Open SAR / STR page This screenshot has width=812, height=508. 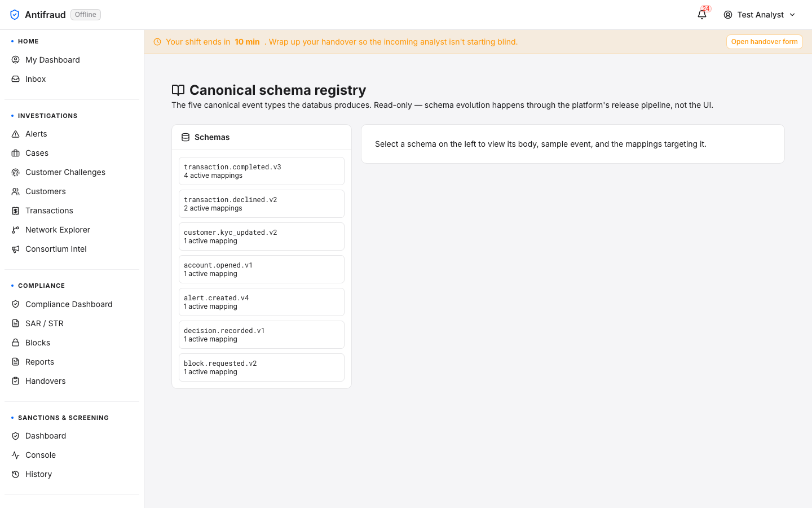pyautogui.click(x=72, y=323)
